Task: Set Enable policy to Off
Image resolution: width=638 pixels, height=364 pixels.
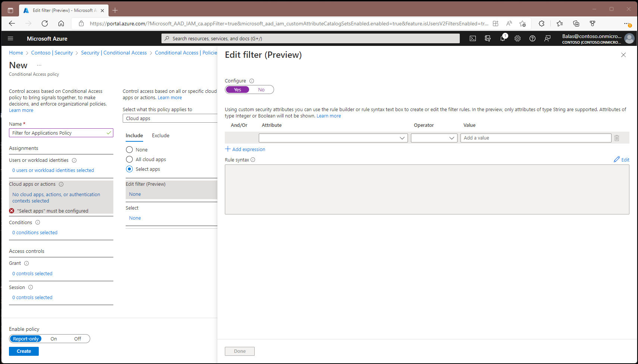Action: coord(78,339)
